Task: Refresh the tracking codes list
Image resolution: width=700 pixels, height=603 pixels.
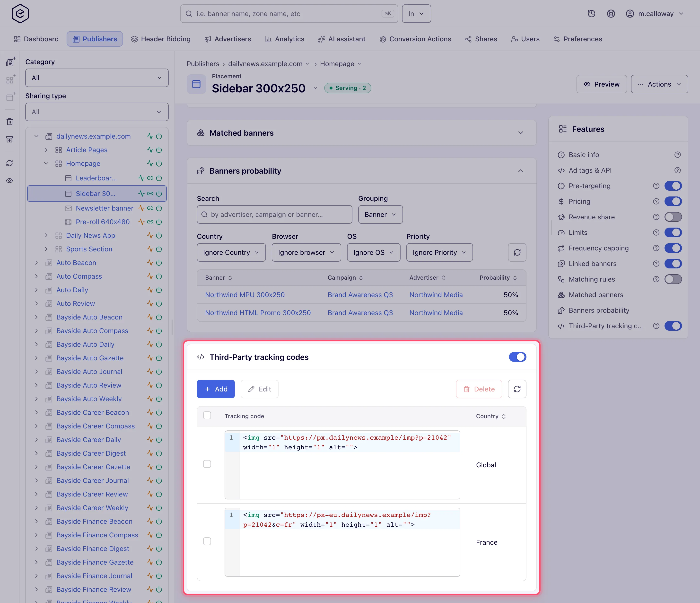Action: click(x=517, y=389)
